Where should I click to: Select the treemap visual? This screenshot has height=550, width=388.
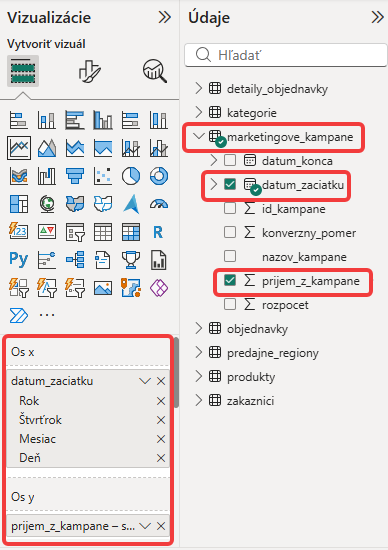(x=19, y=204)
